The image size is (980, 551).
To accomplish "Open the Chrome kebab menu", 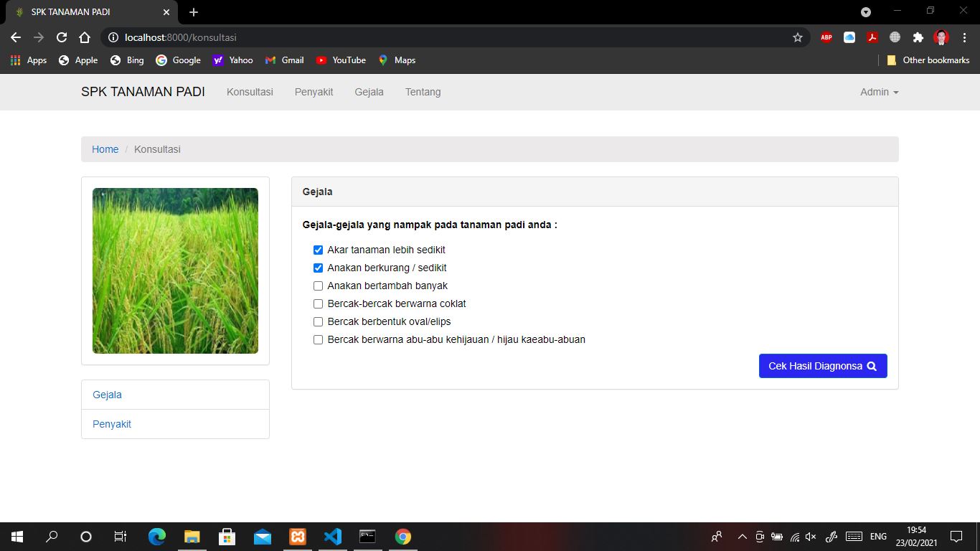I will pyautogui.click(x=963, y=37).
